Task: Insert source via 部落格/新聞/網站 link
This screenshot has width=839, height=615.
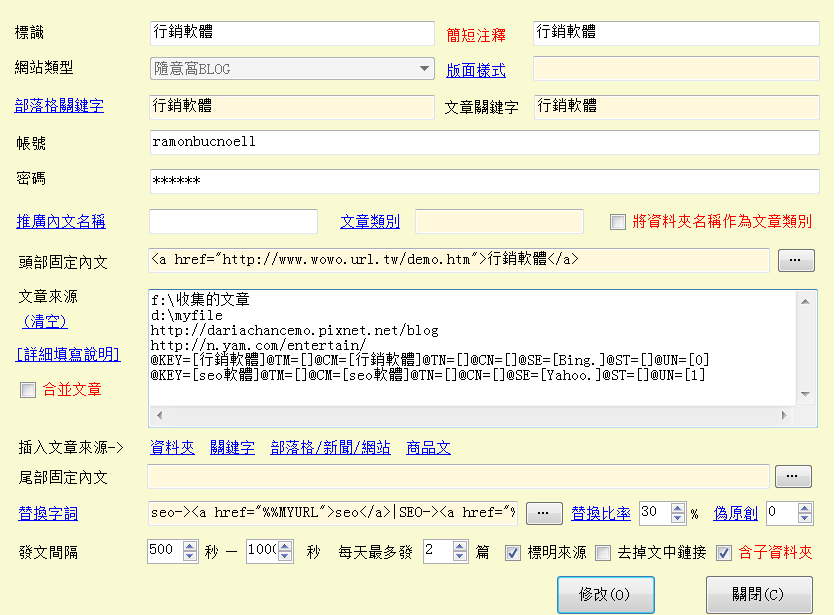Action: coord(330,448)
